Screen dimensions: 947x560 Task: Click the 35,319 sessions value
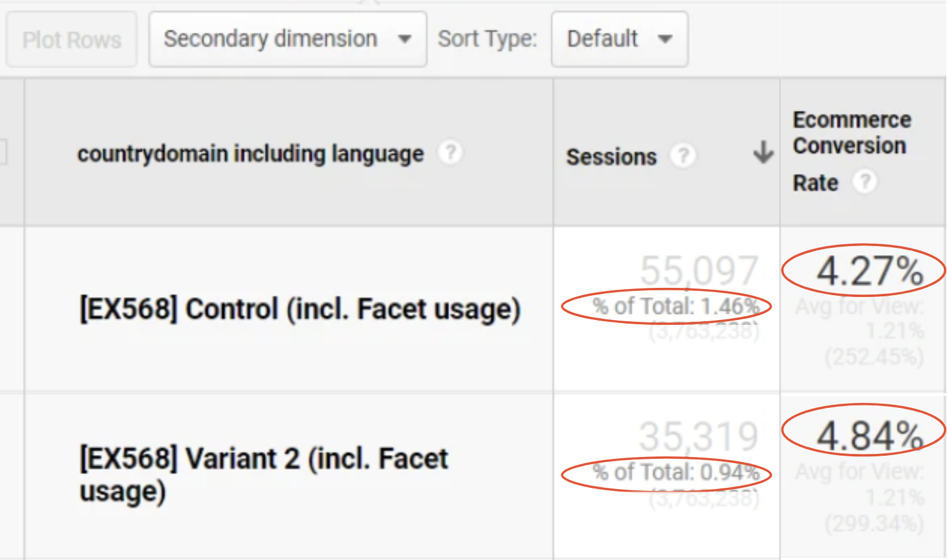coord(699,436)
